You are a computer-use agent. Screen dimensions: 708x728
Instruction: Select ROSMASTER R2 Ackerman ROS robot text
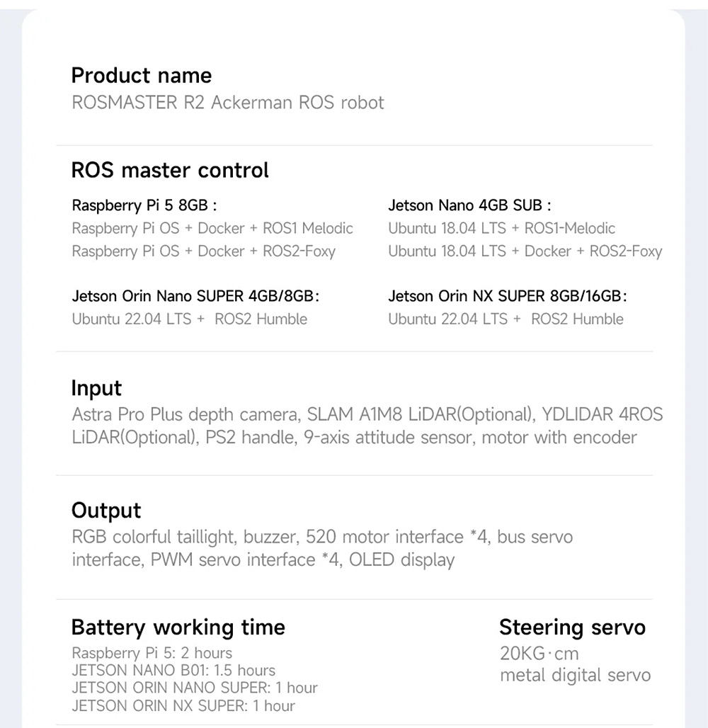228,103
